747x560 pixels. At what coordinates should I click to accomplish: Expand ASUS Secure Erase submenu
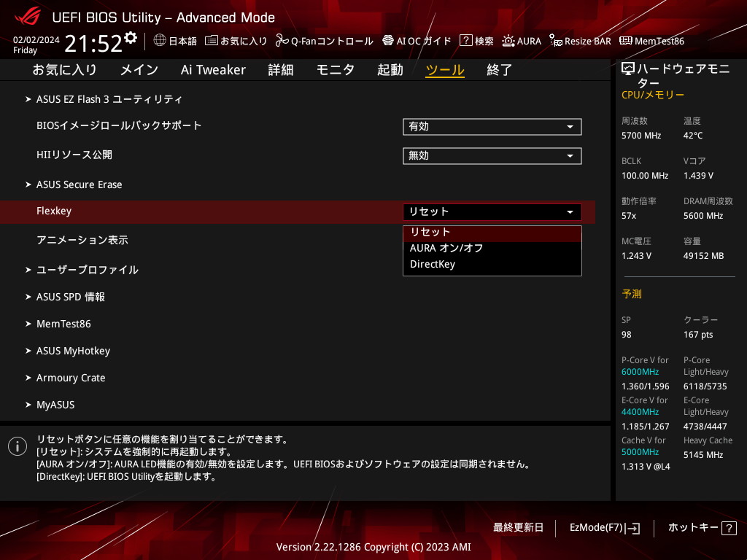pos(79,184)
